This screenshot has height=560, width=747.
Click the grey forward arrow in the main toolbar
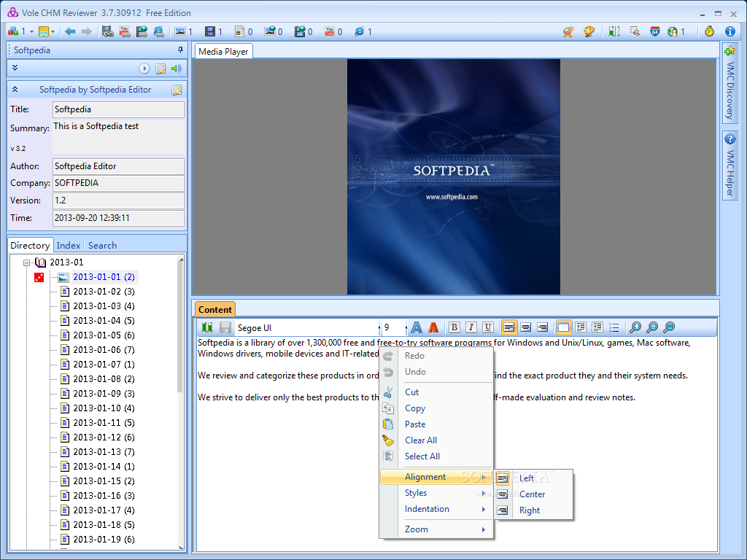tap(86, 31)
